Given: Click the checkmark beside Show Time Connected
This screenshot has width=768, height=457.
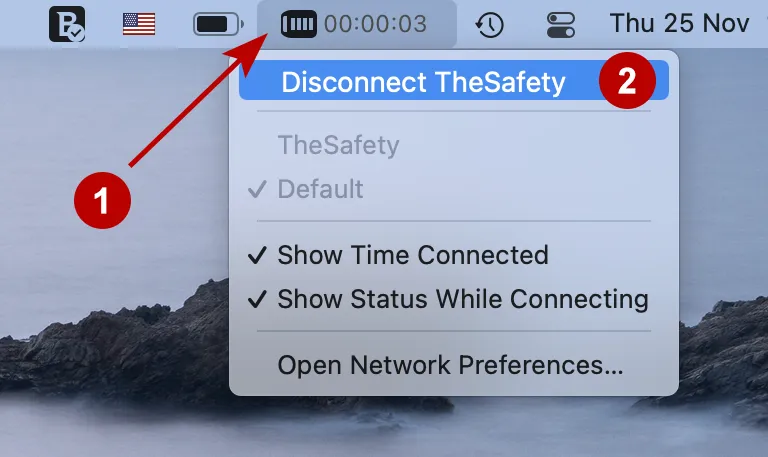Looking at the screenshot, I should coord(257,255).
